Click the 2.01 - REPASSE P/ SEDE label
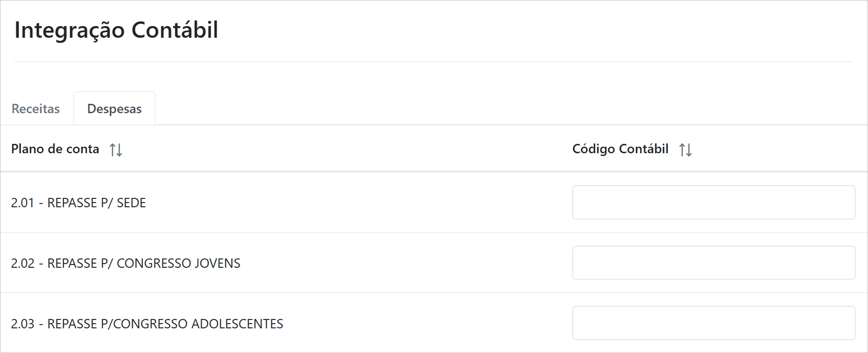This screenshot has height=353, width=868. pos(79,203)
